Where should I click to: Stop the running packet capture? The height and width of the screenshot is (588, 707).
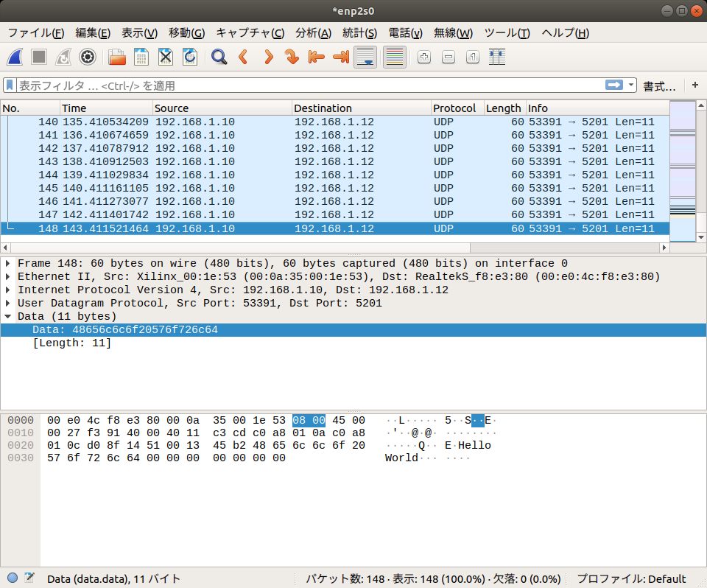(x=39, y=57)
